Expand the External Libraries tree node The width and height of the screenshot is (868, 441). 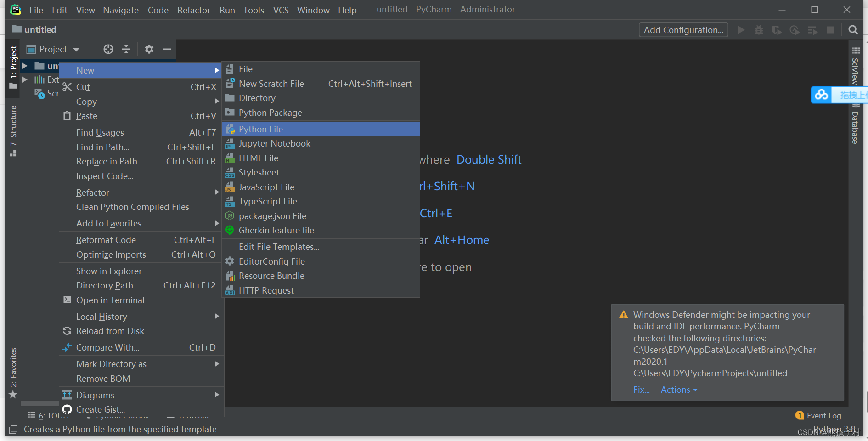[x=25, y=79]
